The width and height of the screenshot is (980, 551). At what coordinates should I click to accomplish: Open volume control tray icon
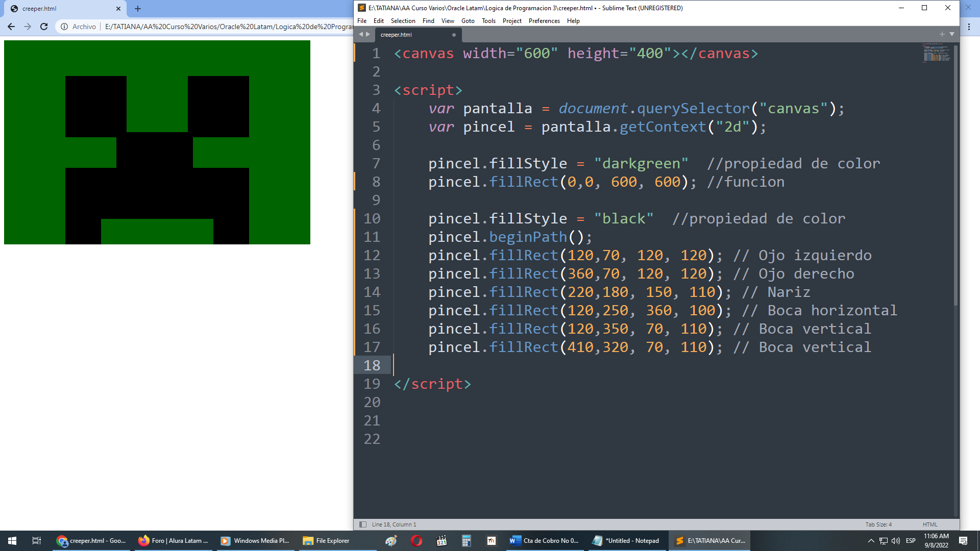896,541
